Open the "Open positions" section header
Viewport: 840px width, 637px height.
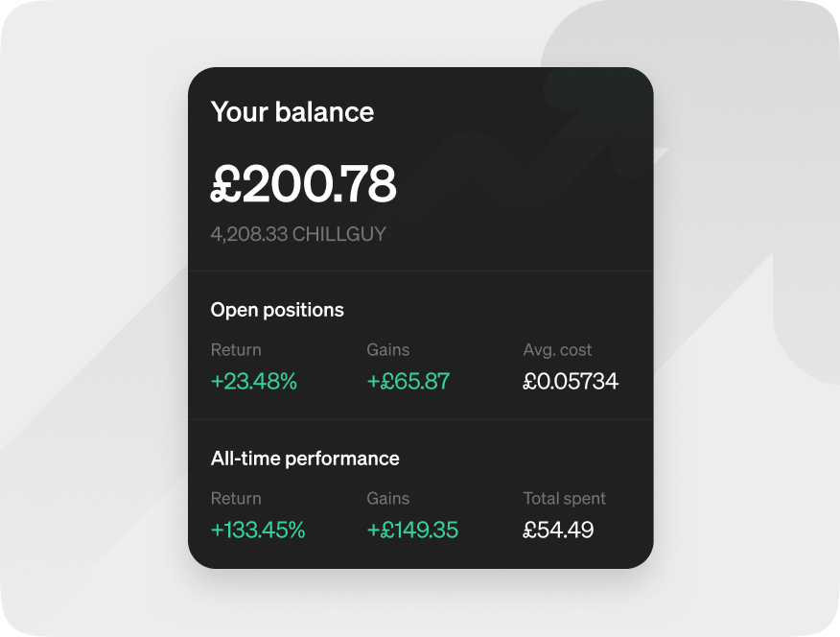click(277, 310)
